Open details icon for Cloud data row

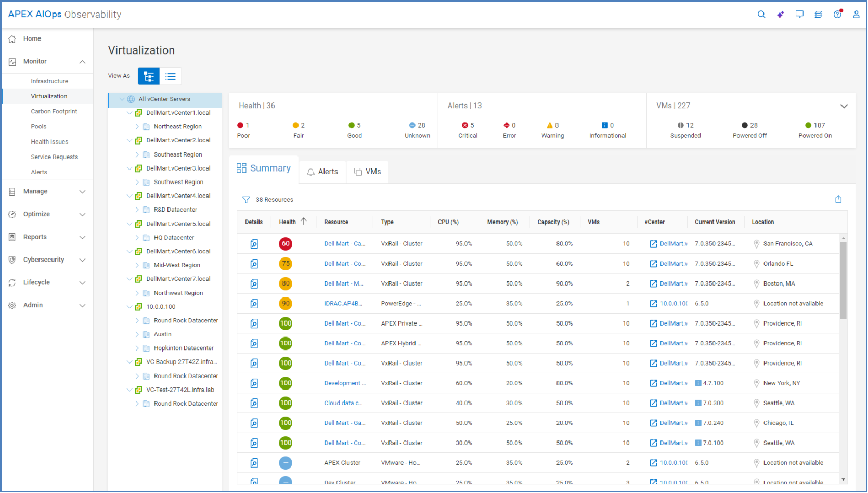click(254, 403)
